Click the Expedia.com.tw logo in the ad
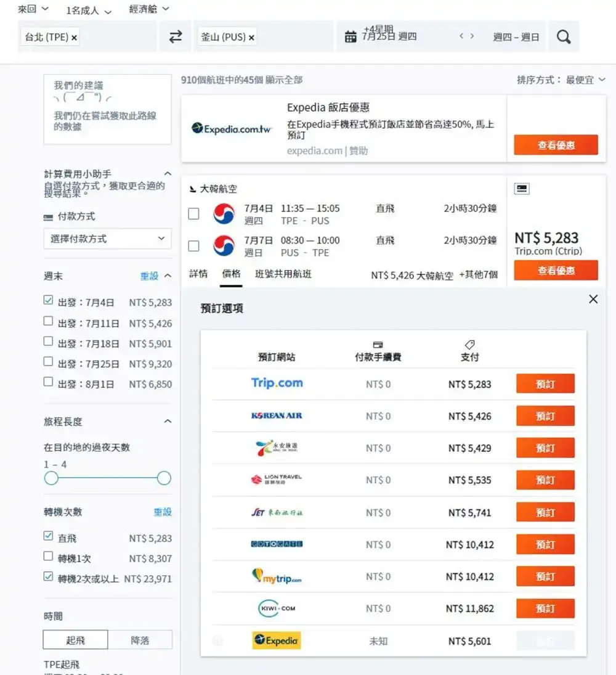The height and width of the screenshot is (675, 616). point(232,128)
